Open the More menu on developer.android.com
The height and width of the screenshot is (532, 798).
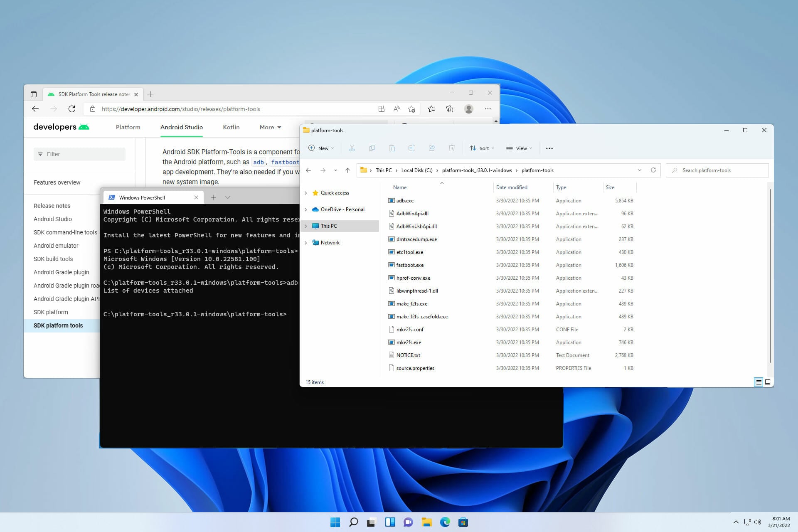[x=269, y=127]
